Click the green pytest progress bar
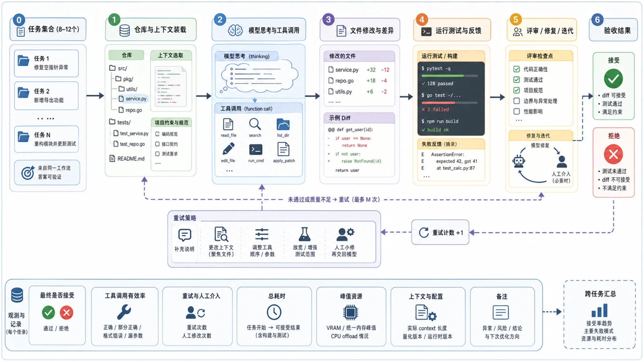Image resolution: width=644 pixels, height=362 pixels. [x=450, y=76]
